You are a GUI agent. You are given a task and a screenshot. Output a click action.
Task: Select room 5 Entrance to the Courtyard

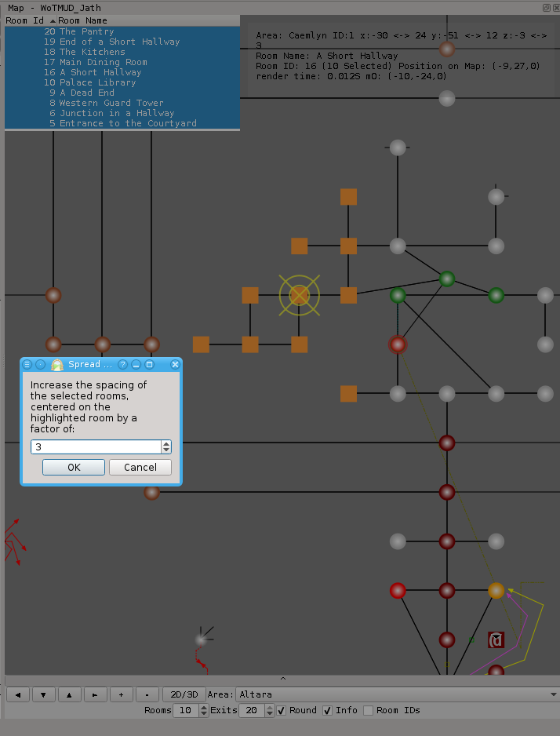pyautogui.click(x=122, y=123)
